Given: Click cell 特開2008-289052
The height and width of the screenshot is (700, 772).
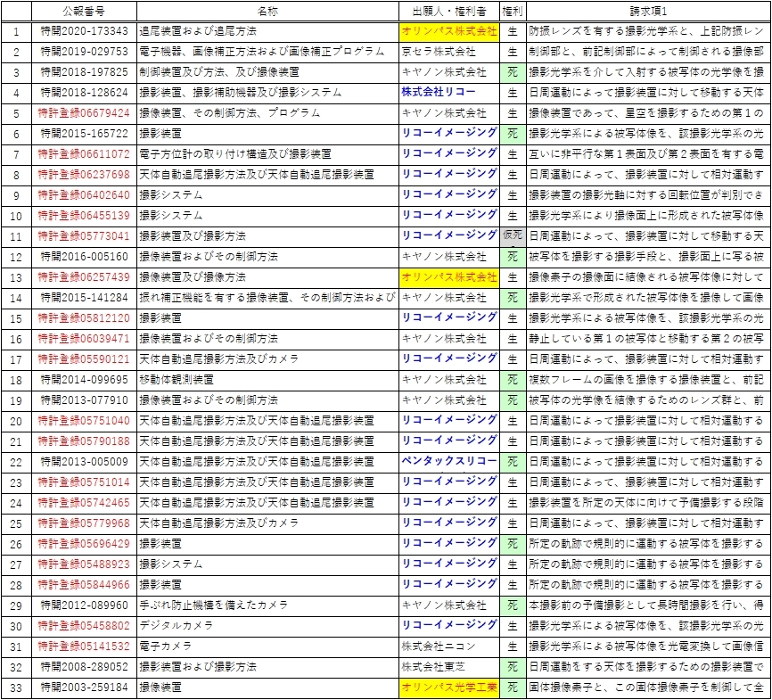Looking at the screenshot, I should (x=84, y=667).
